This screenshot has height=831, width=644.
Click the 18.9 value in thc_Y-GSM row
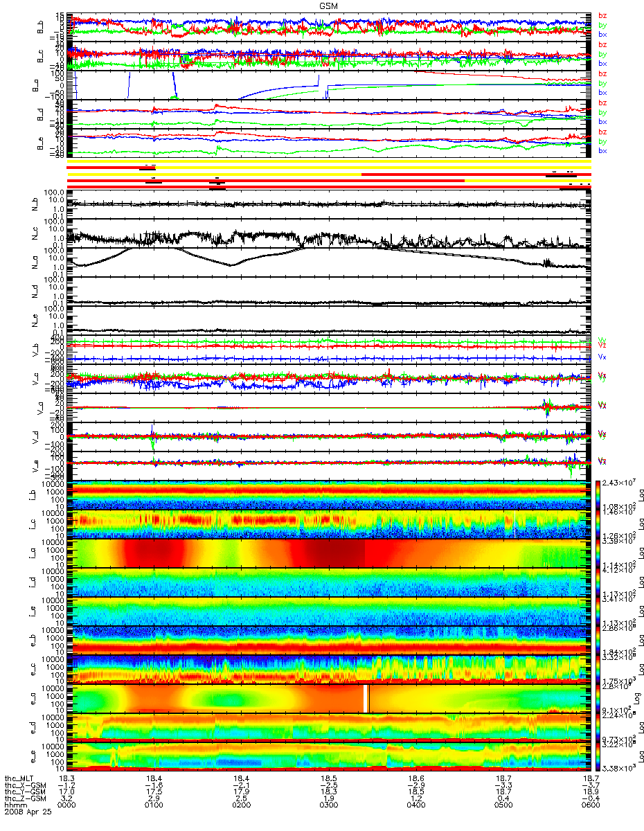tap(591, 792)
